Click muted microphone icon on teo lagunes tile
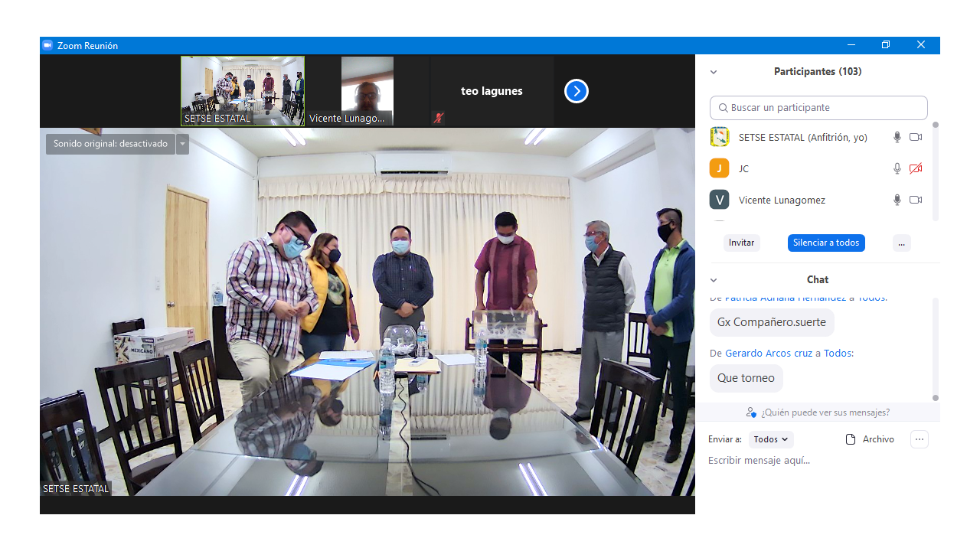This screenshot has width=980, height=551. tap(439, 118)
